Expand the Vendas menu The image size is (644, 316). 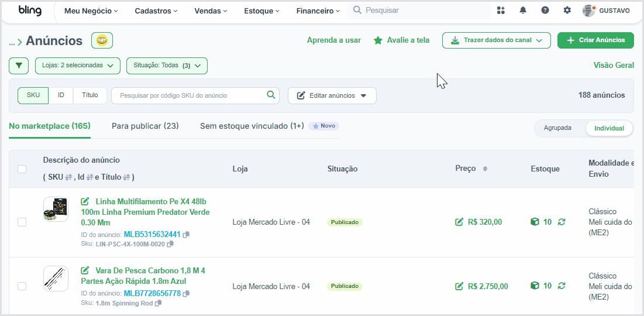pos(212,11)
